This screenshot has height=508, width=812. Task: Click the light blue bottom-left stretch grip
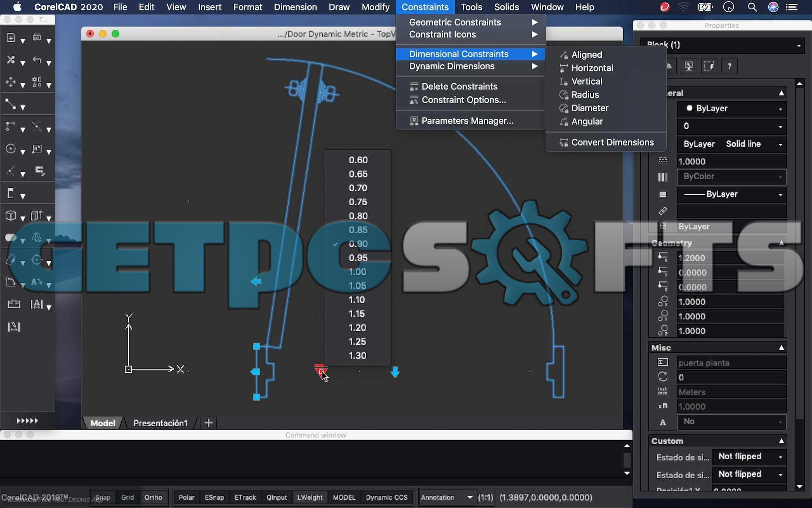[x=257, y=397]
